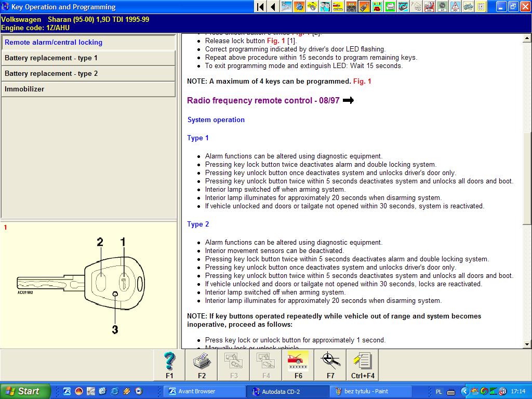The image size is (532, 399).
Task: Go to first page with skip-back arrow
Action: point(260,6)
